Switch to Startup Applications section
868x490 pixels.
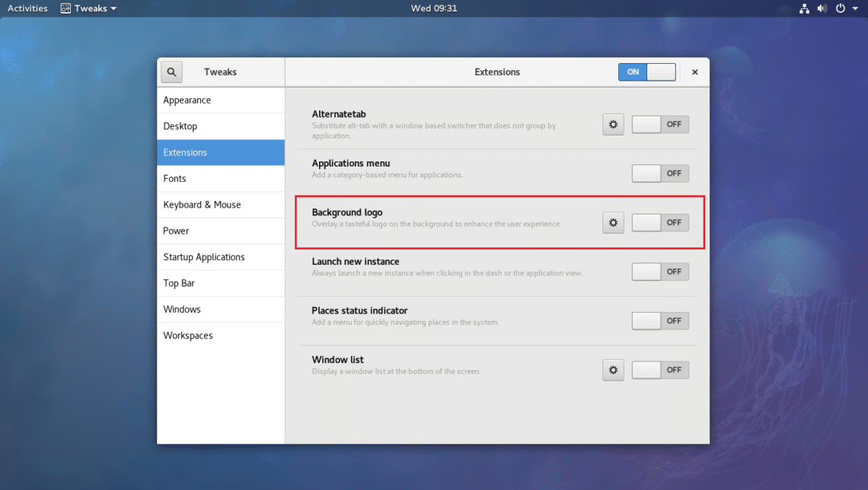pyautogui.click(x=203, y=256)
